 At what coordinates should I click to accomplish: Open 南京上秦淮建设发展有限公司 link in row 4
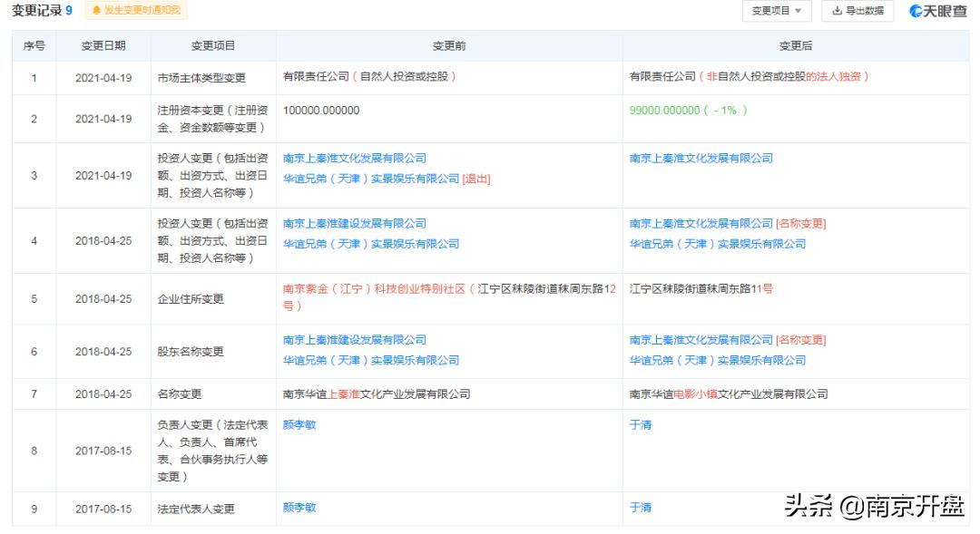pos(357,223)
